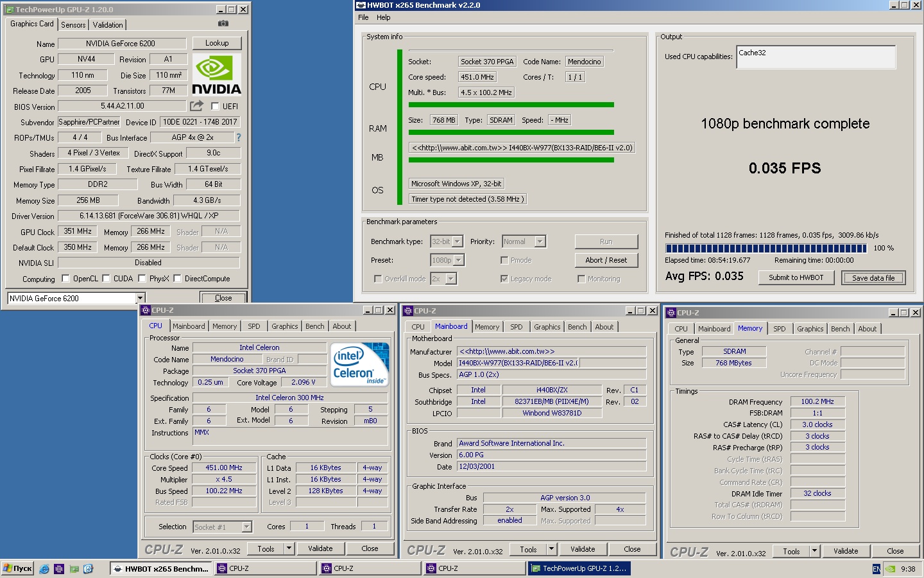924x578 pixels.
Task: Toggle the PhysX checkbox
Action: pyautogui.click(x=142, y=278)
